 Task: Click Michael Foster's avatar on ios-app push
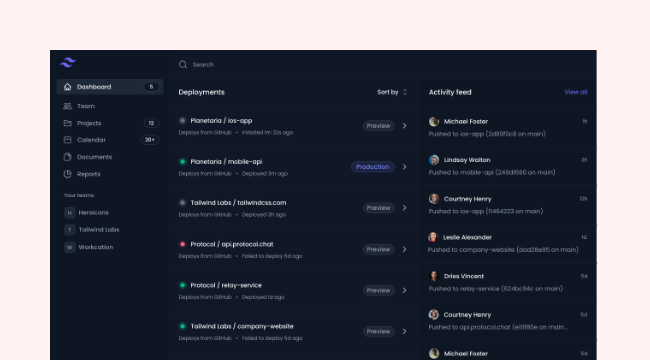tap(434, 122)
